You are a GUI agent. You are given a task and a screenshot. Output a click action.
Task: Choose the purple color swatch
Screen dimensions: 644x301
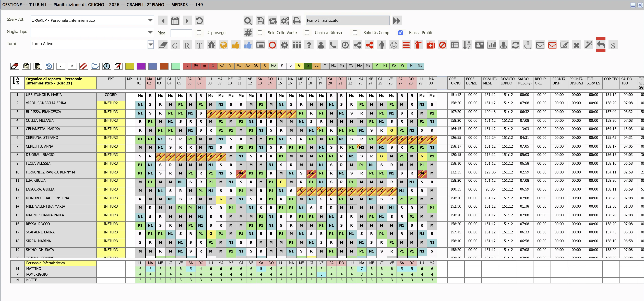coord(141,66)
